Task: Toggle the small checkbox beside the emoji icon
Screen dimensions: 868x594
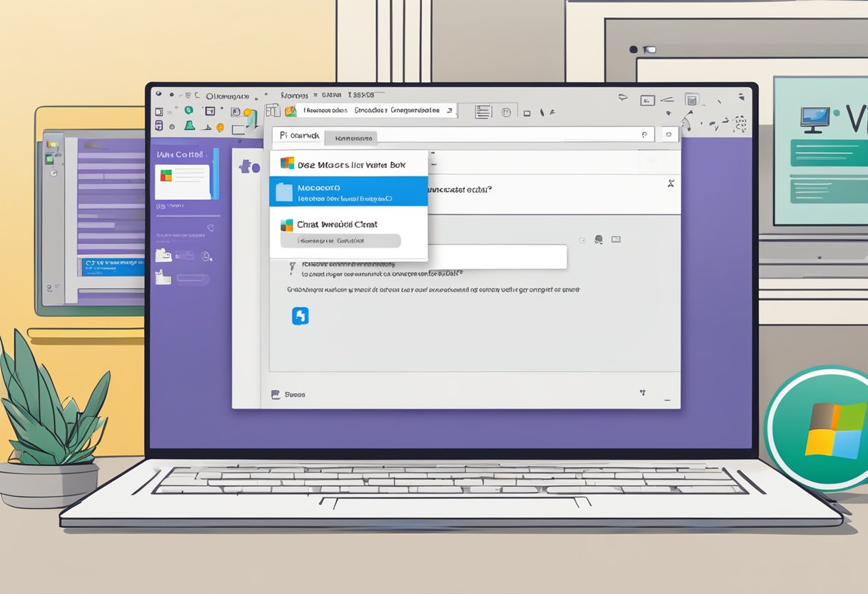Action: click(582, 239)
